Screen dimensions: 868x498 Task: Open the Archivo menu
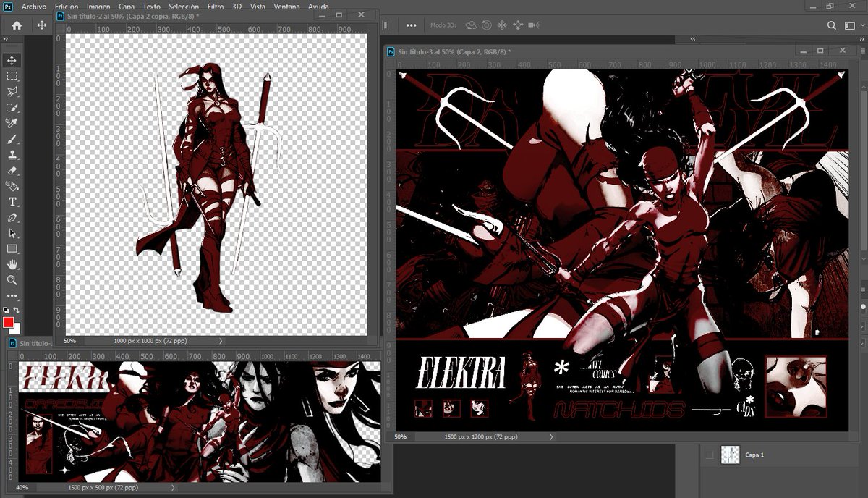point(34,6)
